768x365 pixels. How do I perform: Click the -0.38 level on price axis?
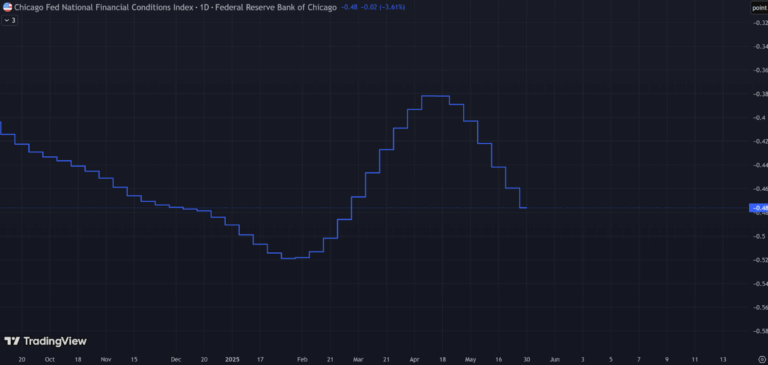[x=761, y=94]
